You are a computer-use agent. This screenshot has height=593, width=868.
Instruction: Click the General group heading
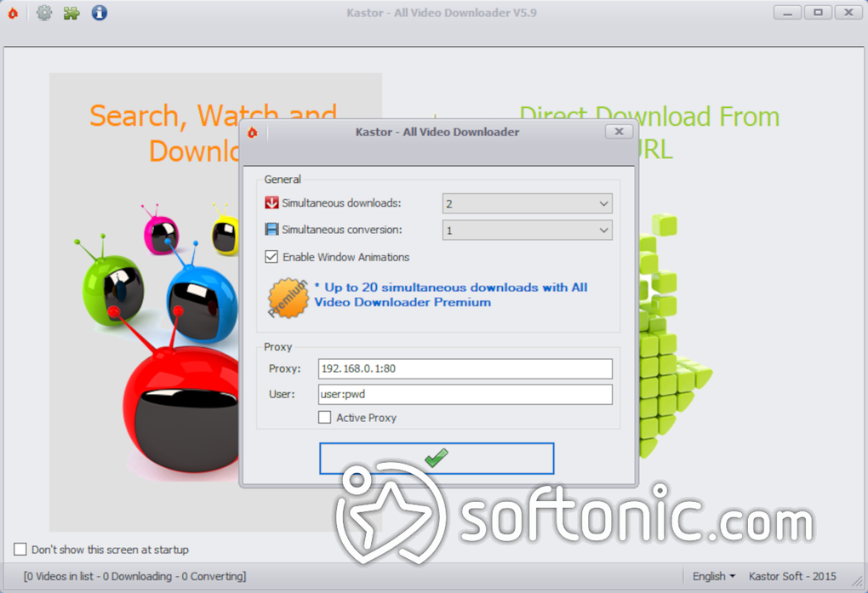tap(283, 180)
